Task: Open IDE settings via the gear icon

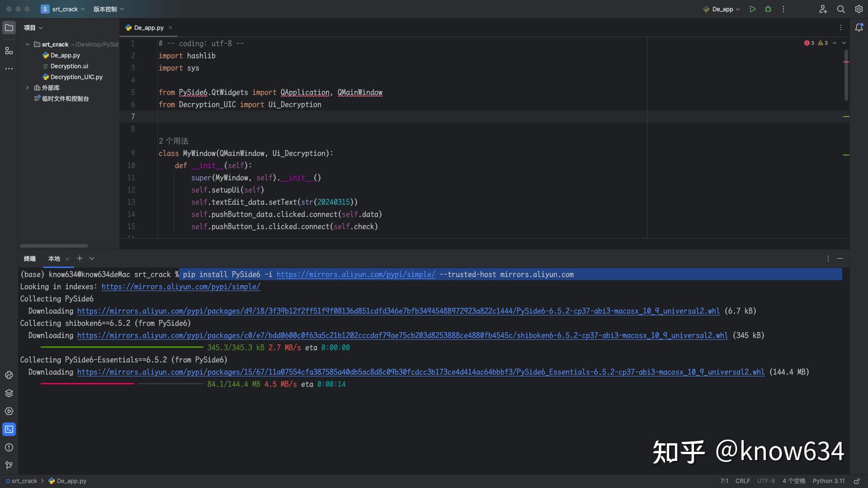Action: coord(858,9)
